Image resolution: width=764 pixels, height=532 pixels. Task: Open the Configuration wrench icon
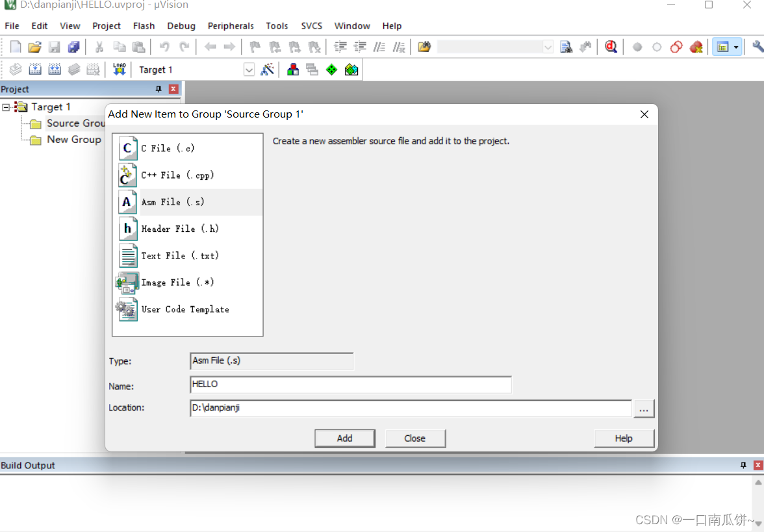758,47
